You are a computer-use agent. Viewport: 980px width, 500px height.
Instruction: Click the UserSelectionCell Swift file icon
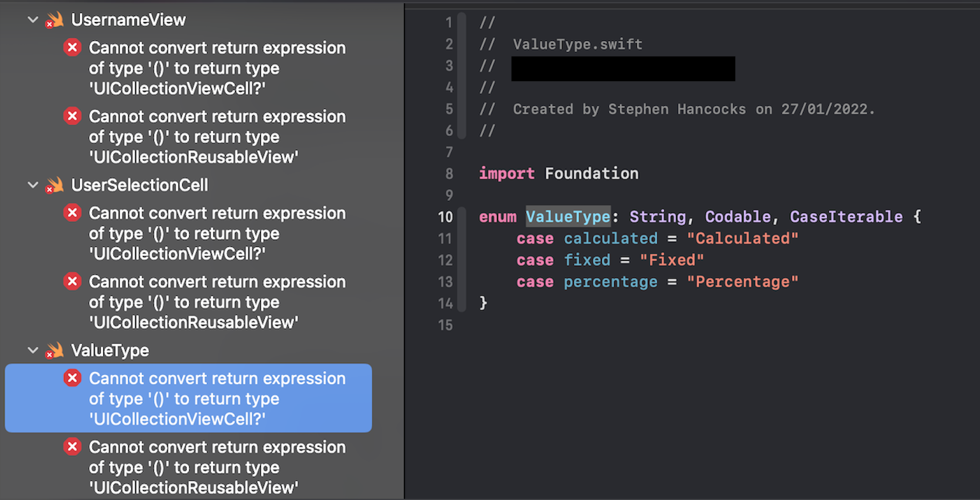coord(54,185)
